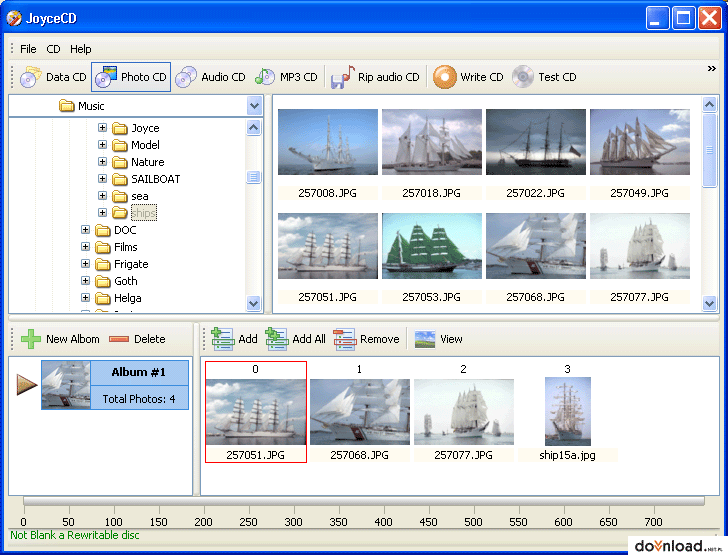728x555 pixels.
Task: Select the Joyce folder
Action: coord(145,128)
